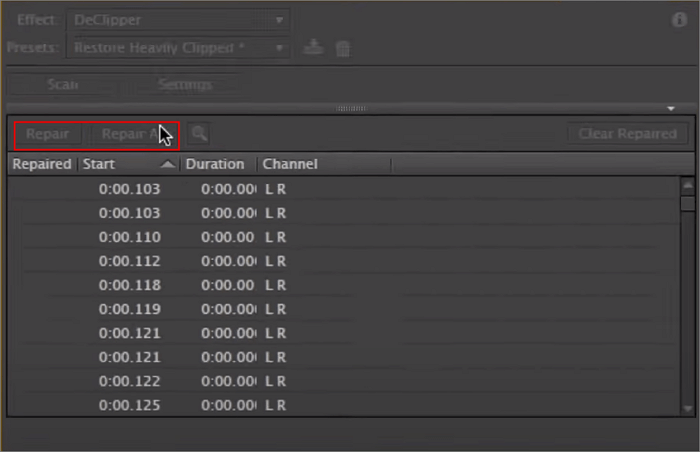Image resolution: width=700 pixels, height=452 pixels.
Task: Click the Repair button
Action: (47, 133)
